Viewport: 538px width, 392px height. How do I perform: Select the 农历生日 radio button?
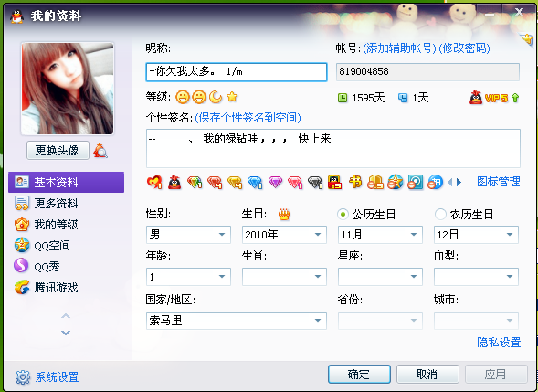(440, 215)
